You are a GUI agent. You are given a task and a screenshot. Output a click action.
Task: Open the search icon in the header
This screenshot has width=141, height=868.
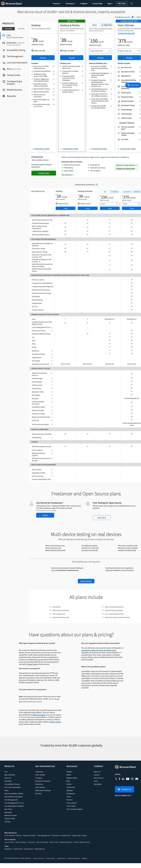pos(132,3)
